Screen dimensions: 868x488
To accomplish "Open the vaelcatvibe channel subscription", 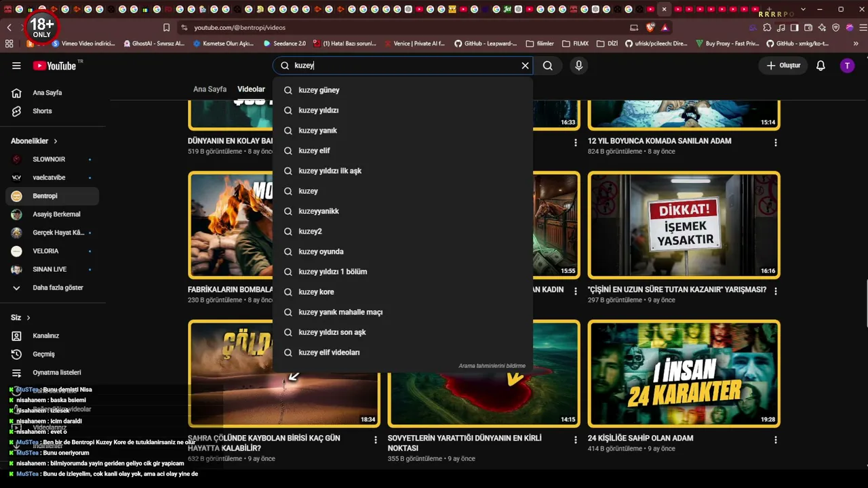I will 52,178.
